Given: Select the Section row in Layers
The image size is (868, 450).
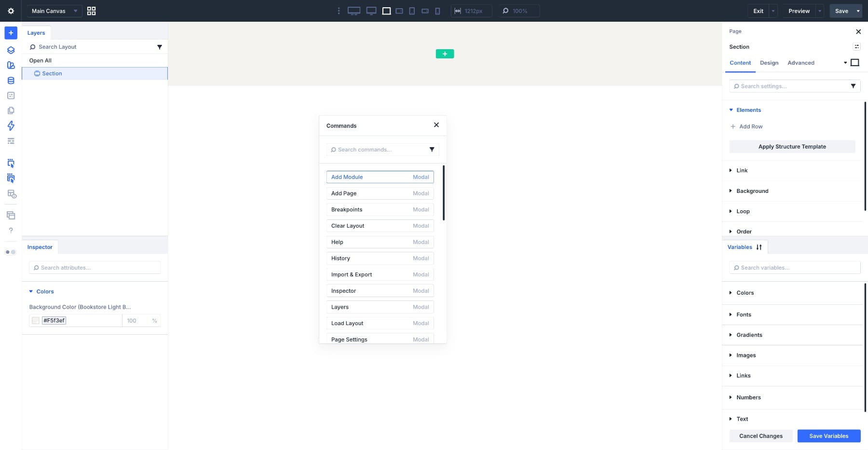Looking at the screenshot, I should [x=95, y=73].
